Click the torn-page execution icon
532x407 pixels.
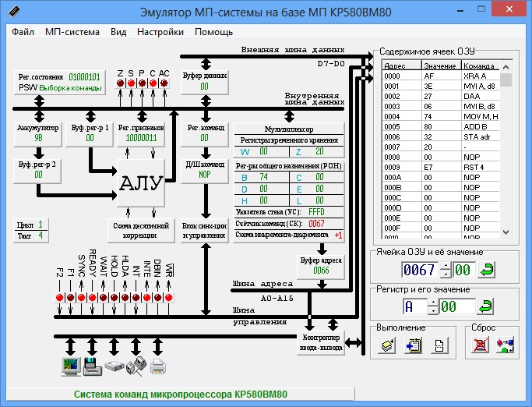click(x=439, y=345)
